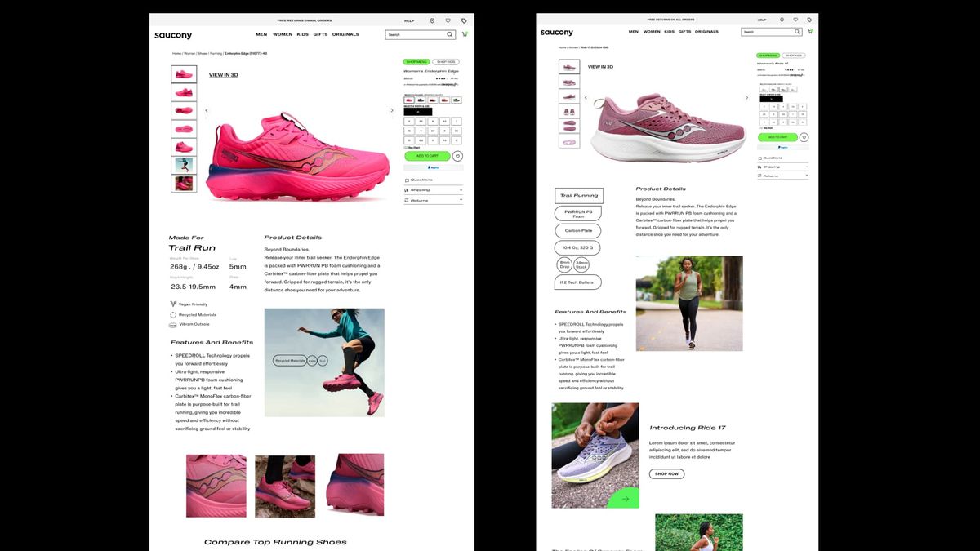The height and width of the screenshot is (551, 980).
Task: Open wishlist heart in Endorphin Edge page header
Action: point(448,20)
